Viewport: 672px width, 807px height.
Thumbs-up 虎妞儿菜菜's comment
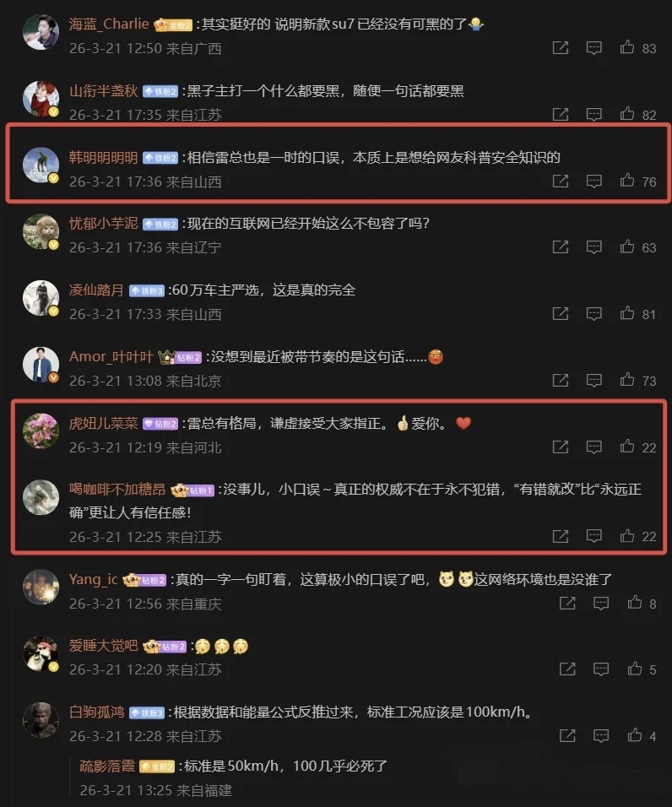tap(626, 447)
